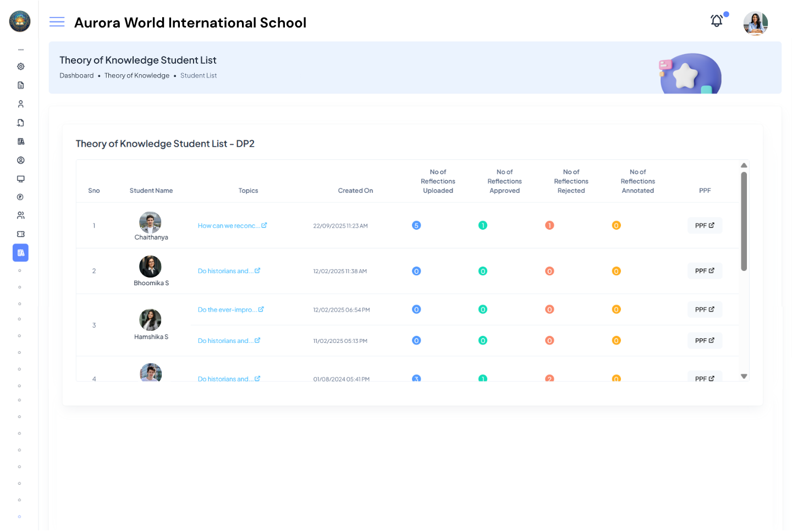This screenshot has width=792, height=532.
Task: Click the table scroll down arrow
Action: [744, 376]
